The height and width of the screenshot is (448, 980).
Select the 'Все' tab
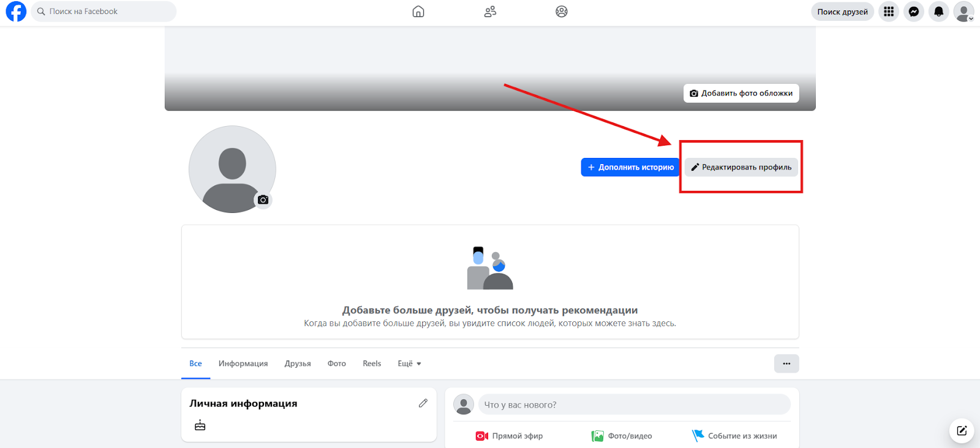[x=195, y=364]
